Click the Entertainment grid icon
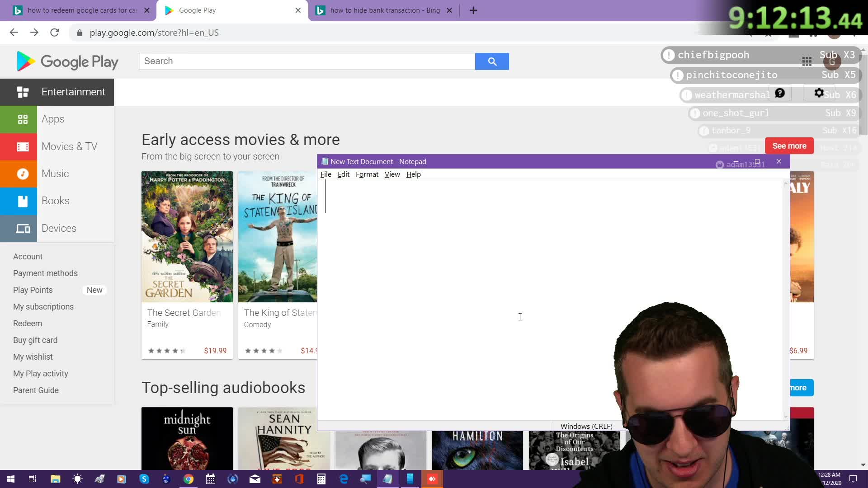The image size is (868, 488). (23, 92)
